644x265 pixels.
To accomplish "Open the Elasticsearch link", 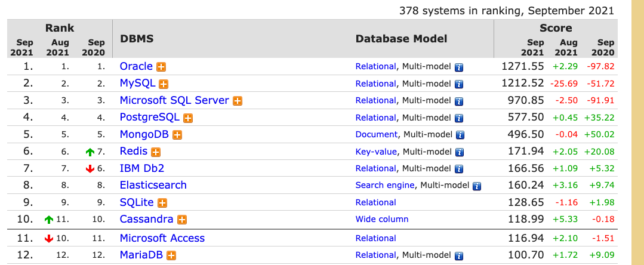I will [x=153, y=185].
